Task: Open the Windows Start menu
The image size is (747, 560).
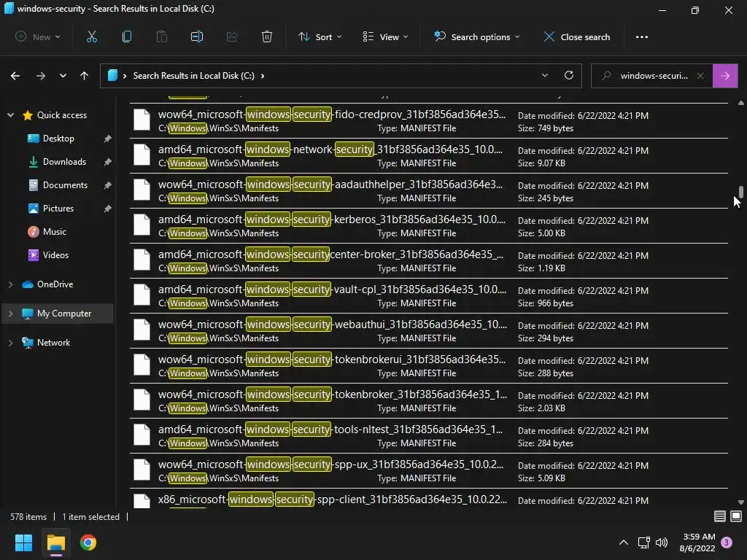Action: pyautogui.click(x=23, y=542)
